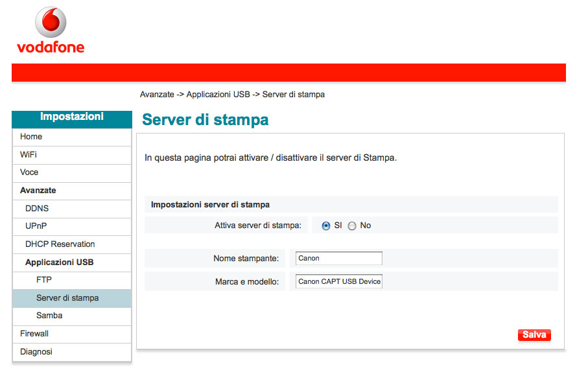Click the Server di stampa page title
588x374 pixels.
(205, 120)
